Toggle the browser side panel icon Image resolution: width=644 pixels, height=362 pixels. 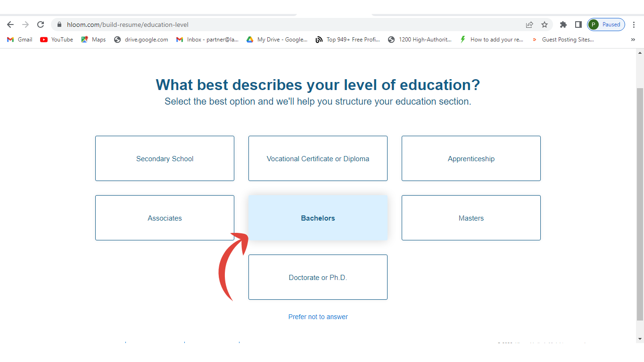(578, 25)
